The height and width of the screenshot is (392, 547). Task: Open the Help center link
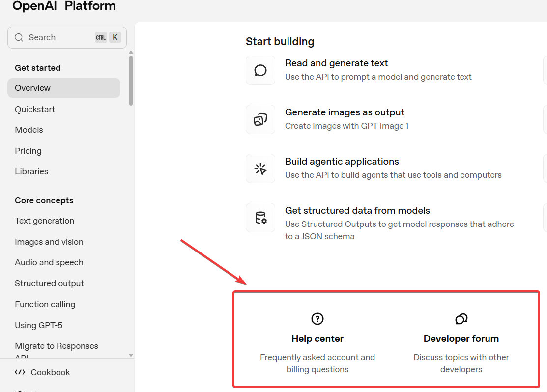coord(317,338)
